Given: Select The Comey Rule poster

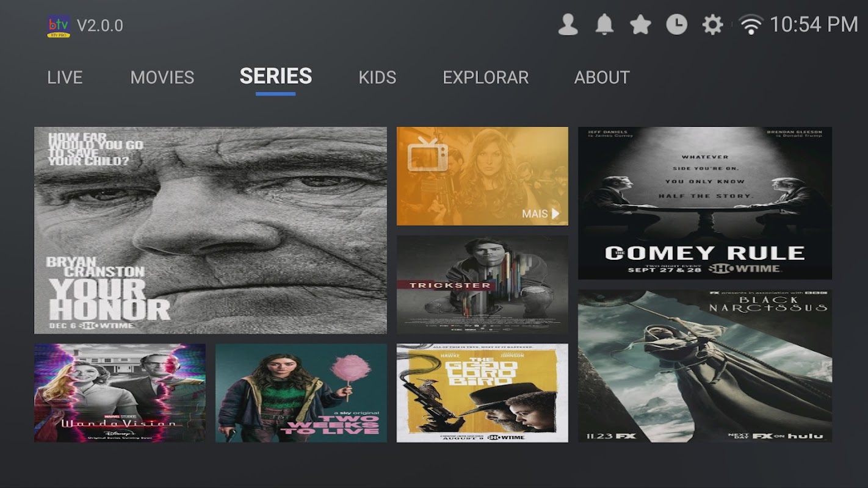Looking at the screenshot, I should click(705, 203).
